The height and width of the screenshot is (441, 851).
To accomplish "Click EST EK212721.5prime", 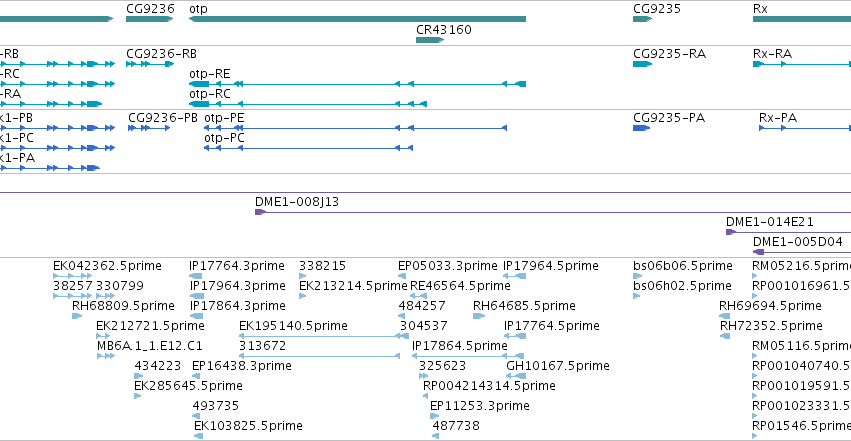I will tap(103, 336).
